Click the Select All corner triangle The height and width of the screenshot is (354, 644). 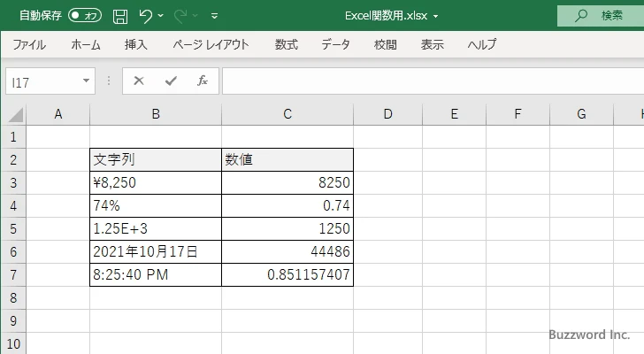click(x=15, y=114)
